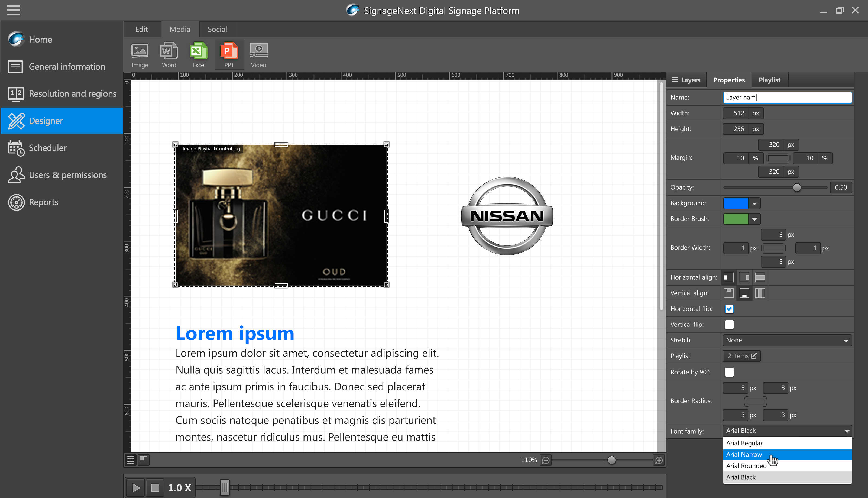868x498 pixels.
Task: Open the Background color dropdown
Action: 754,203
